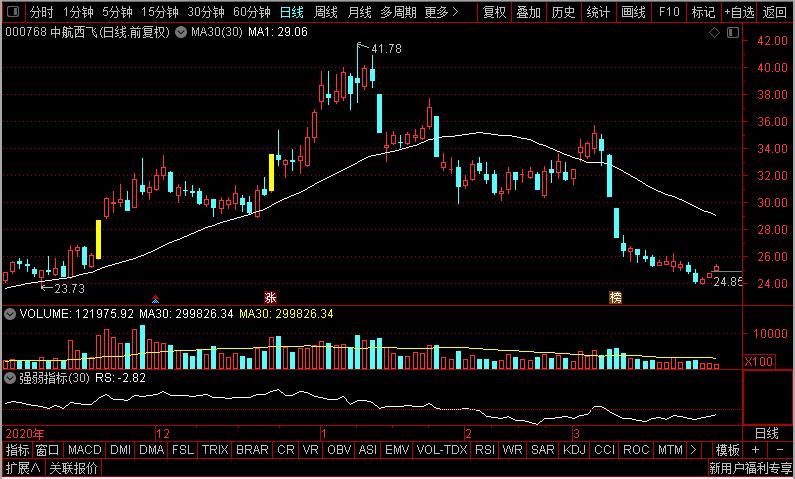The height and width of the screenshot is (479, 795).
Task: Click the diamond icon at chart top right
Action: click(x=714, y=33)
